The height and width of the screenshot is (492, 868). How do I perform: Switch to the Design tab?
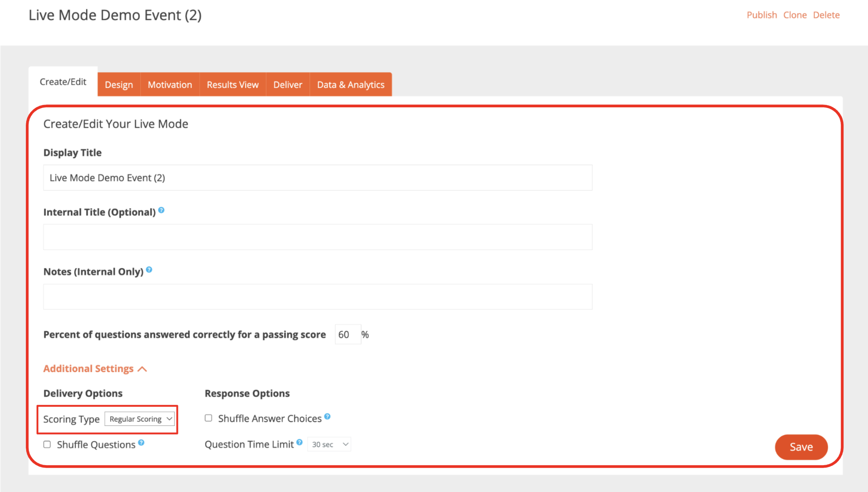(119, 84)
